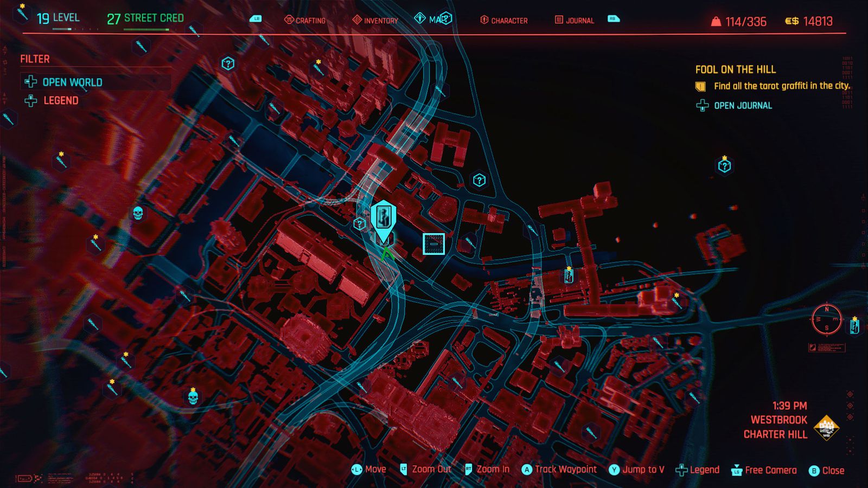868x488 pixels.
Task: Select question mark near H-shaped building
Action: 479,180
